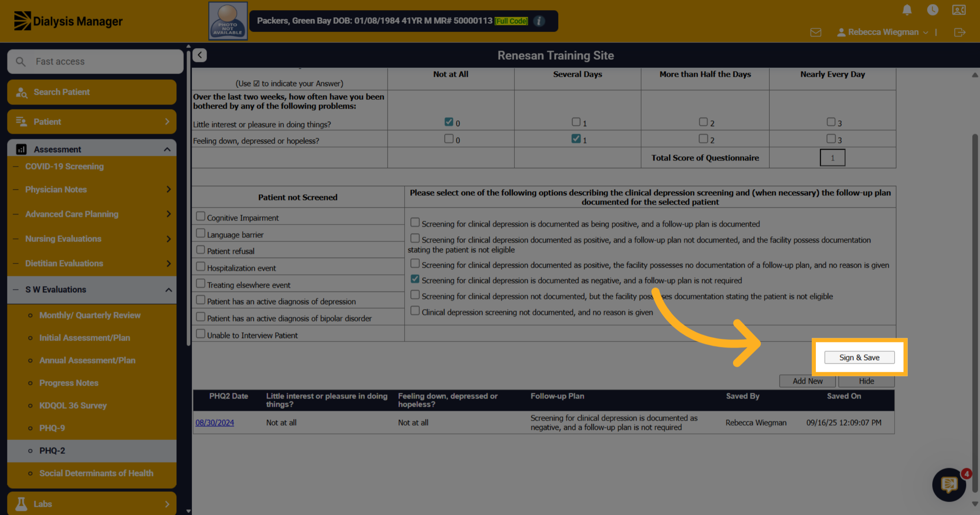Click the Assessment chart icon
Viewport: 980px width, 515px height.
point(21,149)
